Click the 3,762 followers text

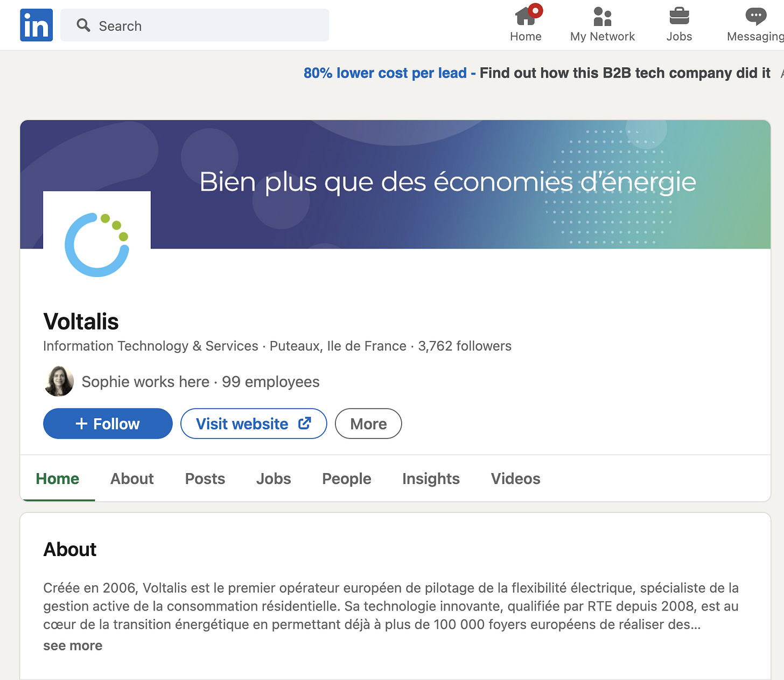465,346
